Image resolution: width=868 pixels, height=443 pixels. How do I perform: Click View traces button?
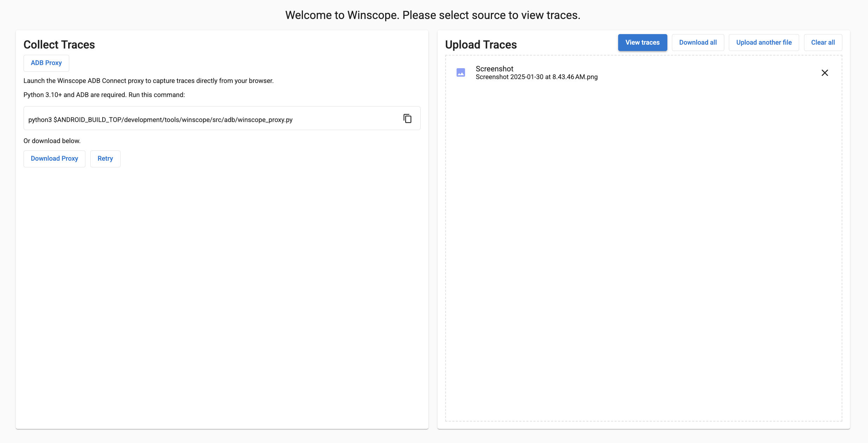[x=642, y=42]
